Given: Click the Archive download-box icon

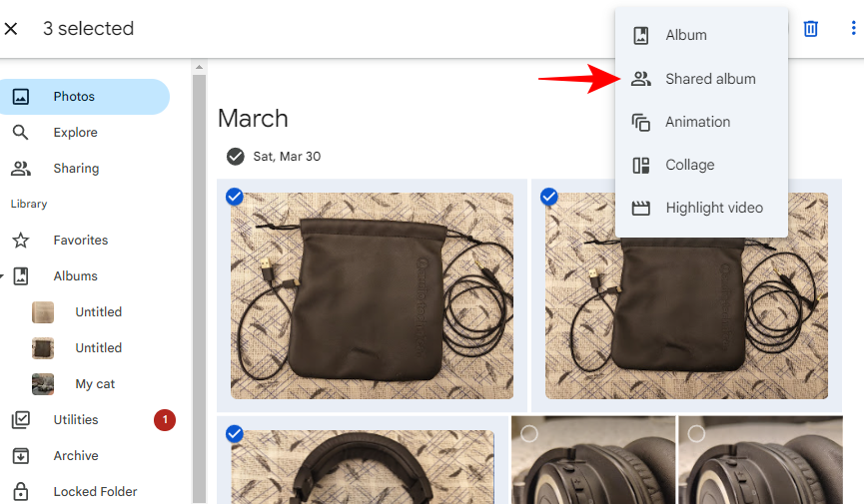Looking at the screenshot, I should (x=21, y=456).
